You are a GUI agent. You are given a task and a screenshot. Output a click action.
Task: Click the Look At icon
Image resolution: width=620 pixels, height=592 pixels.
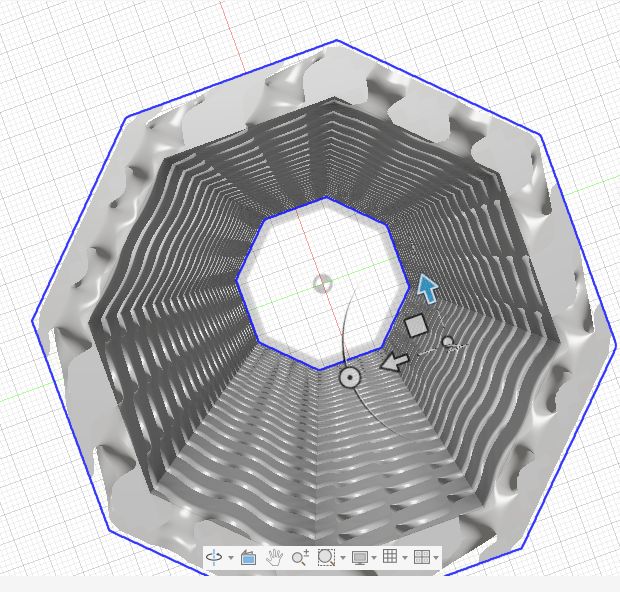248,557
